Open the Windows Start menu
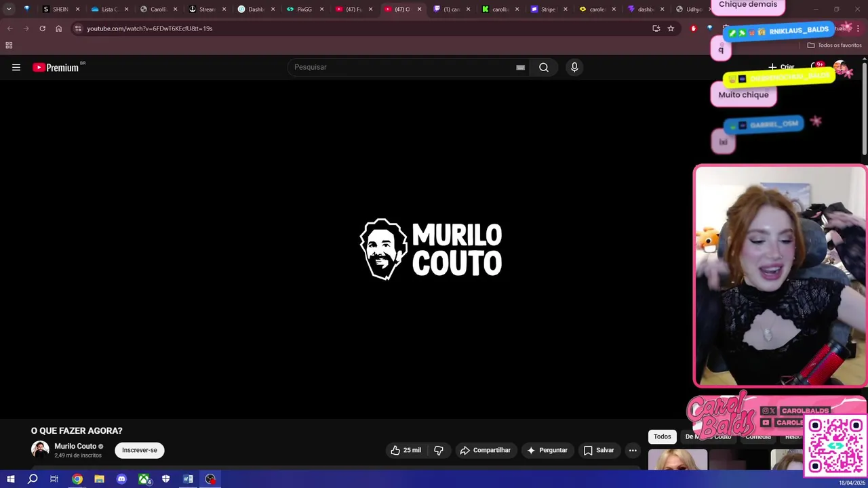The height and width of the screenshot is (488, 868). pos(10,479)
